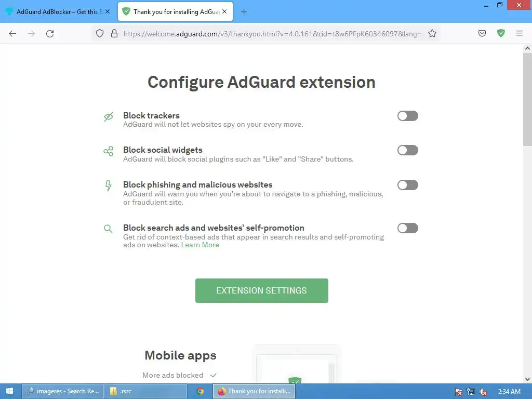Click the page URL address field
This screenshot has height=399, width=532.
[271, 34]
